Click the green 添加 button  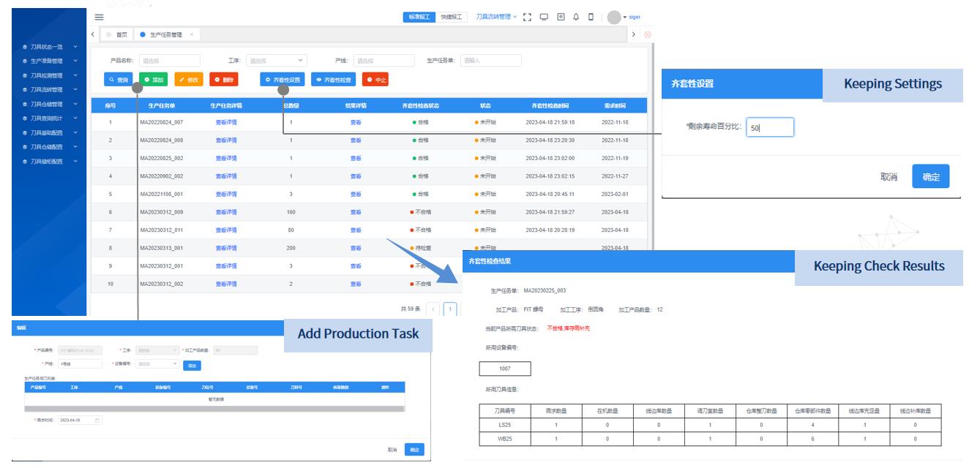pos(154,80)
